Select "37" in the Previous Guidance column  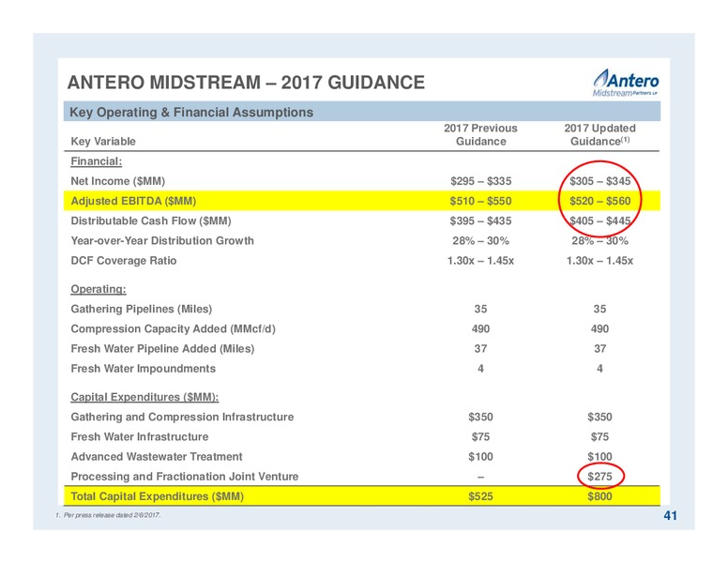480,349
